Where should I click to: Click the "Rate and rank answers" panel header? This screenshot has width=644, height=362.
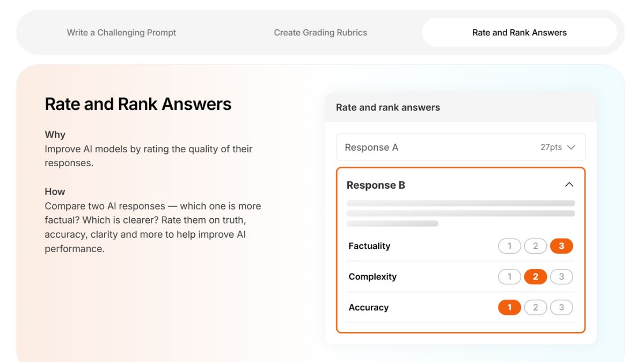tap(387, 107)
